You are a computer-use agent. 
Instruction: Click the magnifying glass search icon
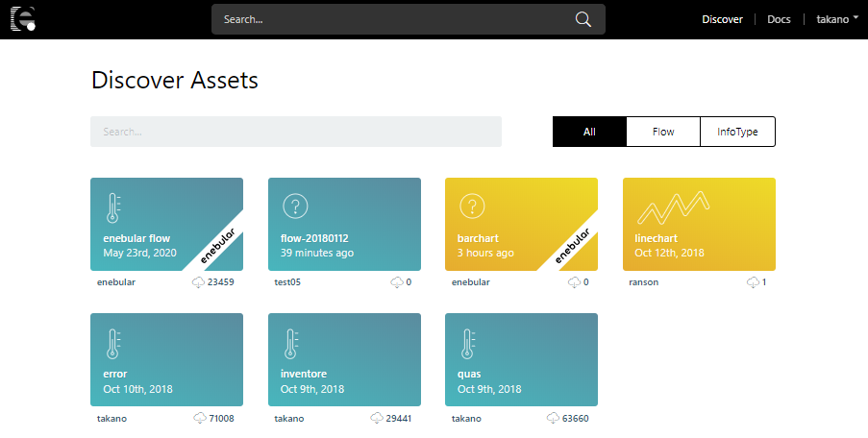click(583, 19)
